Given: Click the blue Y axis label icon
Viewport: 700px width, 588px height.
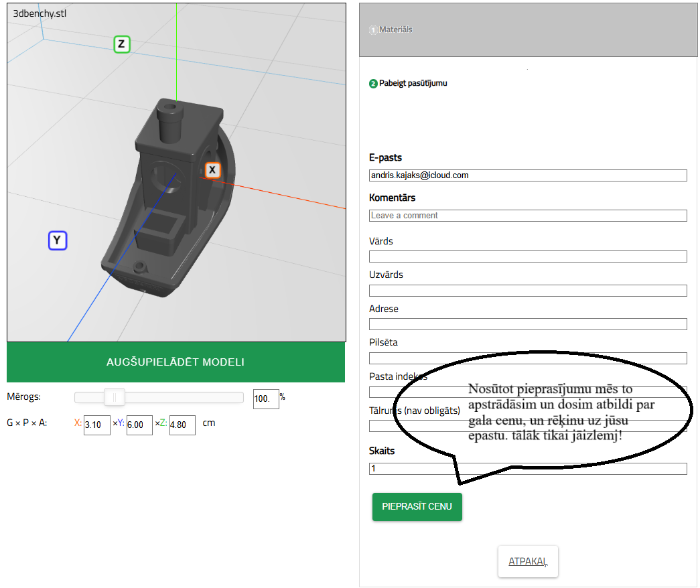Looking at the screenshot, I should [58, 240].
